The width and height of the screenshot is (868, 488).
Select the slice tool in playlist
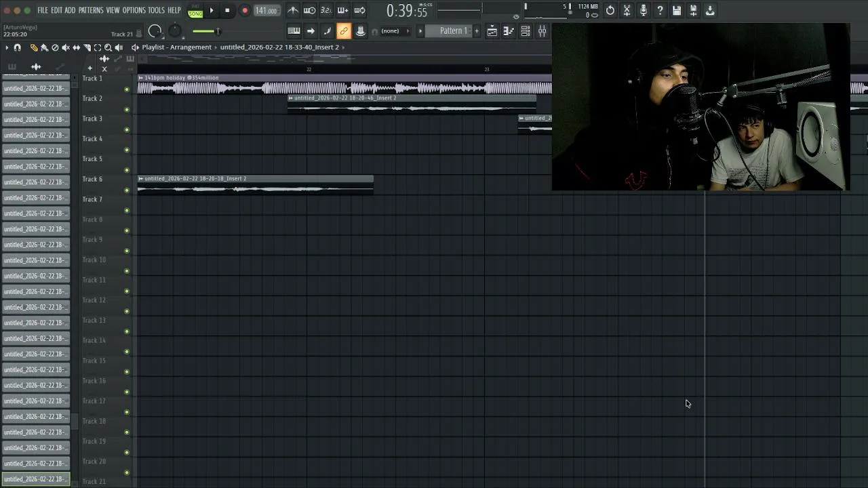[x=87, y=47]
